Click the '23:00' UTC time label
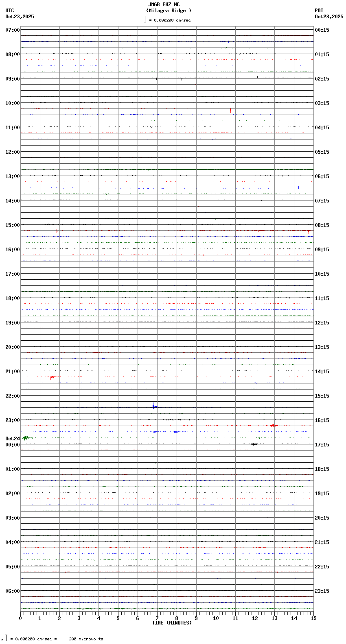The image size is (346, 644). point(13,420)
